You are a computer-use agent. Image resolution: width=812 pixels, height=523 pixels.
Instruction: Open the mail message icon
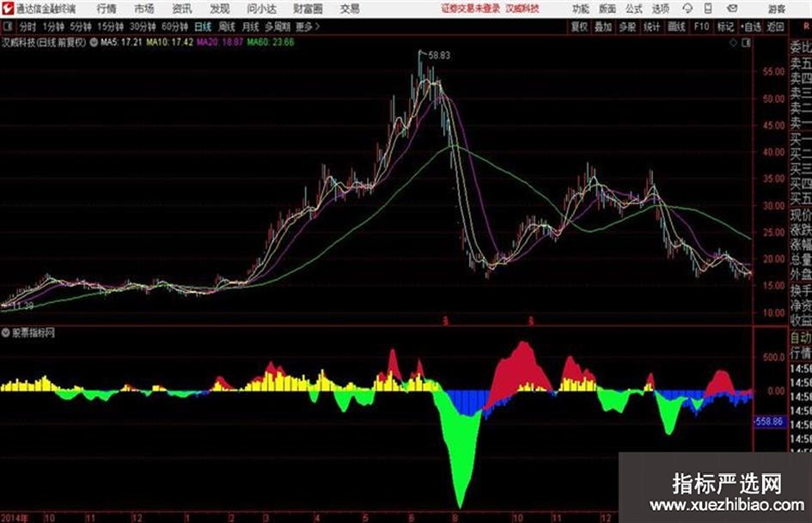click(732, 9)
